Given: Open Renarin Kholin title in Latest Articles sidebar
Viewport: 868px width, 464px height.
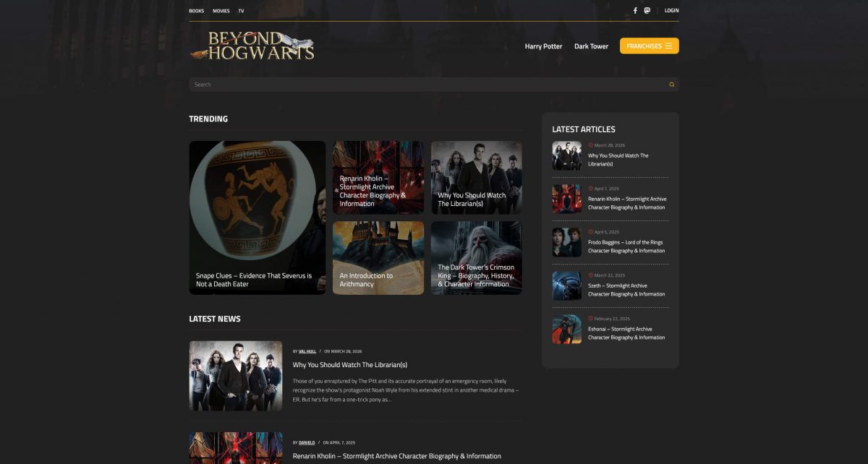Looking at the screenshot, I should point(627,203).
